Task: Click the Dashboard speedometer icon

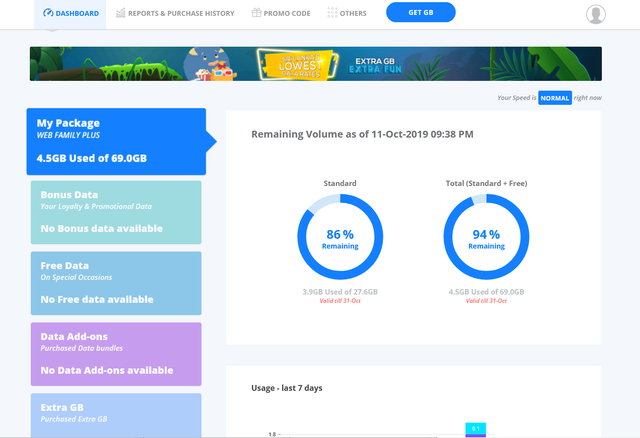Action: point(48,13)
